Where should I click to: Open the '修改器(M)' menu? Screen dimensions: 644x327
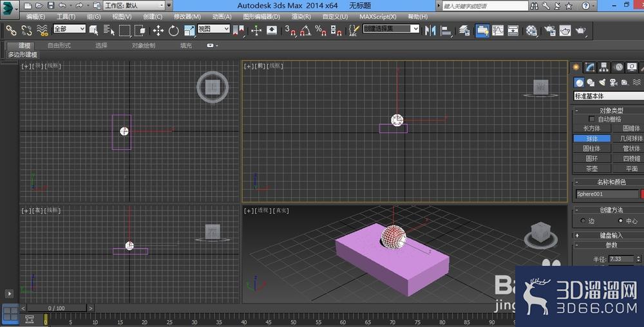coord(187,17)
